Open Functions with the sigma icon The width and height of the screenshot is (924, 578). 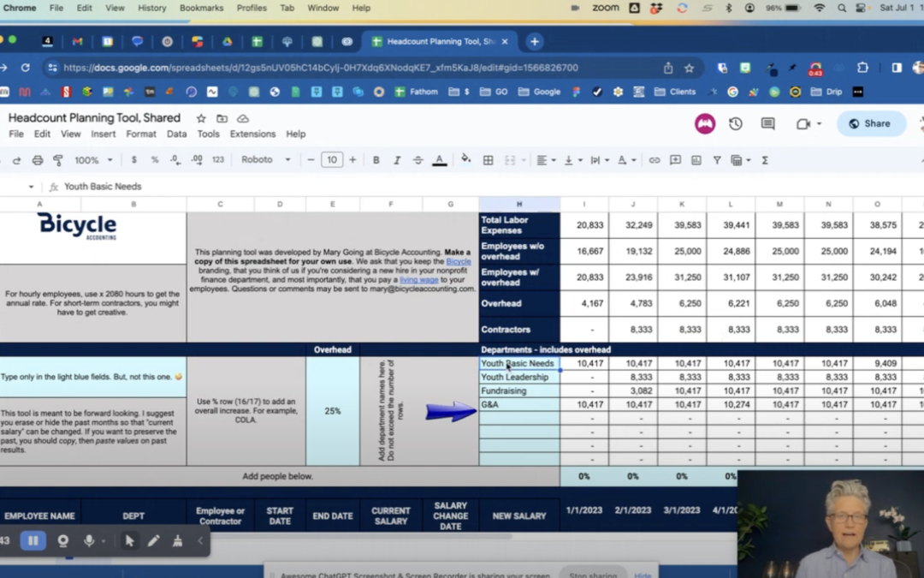764,160
